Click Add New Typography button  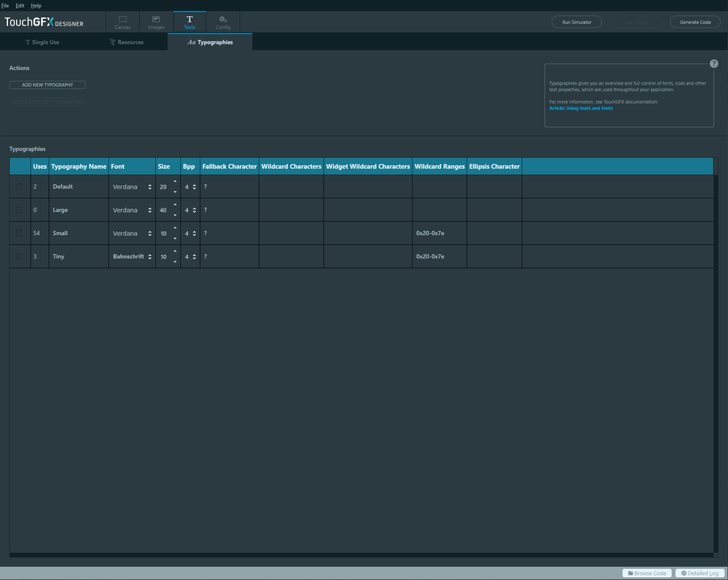pos(47,85)
